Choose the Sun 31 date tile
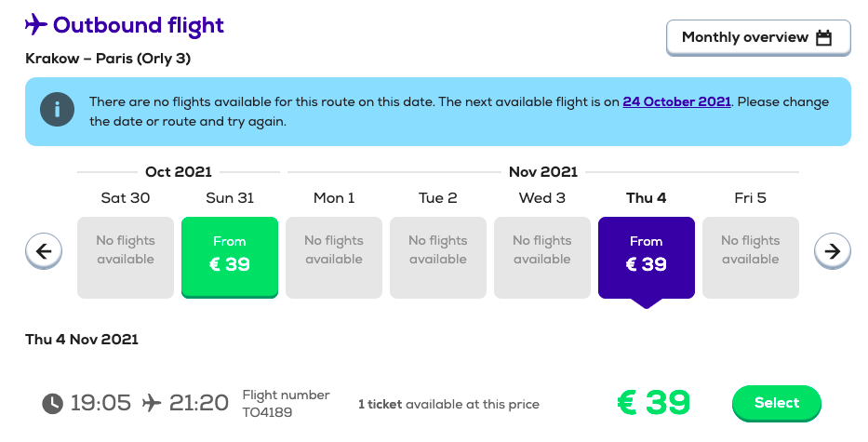 click(230, 258)
